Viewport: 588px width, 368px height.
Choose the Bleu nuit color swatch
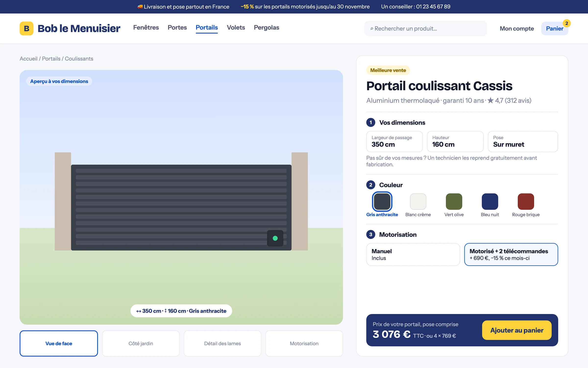[490, 202]
